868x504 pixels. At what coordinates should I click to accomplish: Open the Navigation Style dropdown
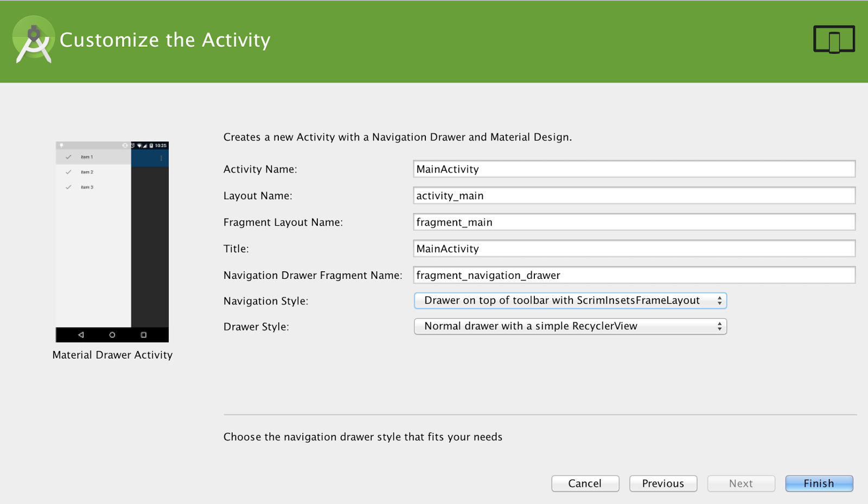[570, 301]
